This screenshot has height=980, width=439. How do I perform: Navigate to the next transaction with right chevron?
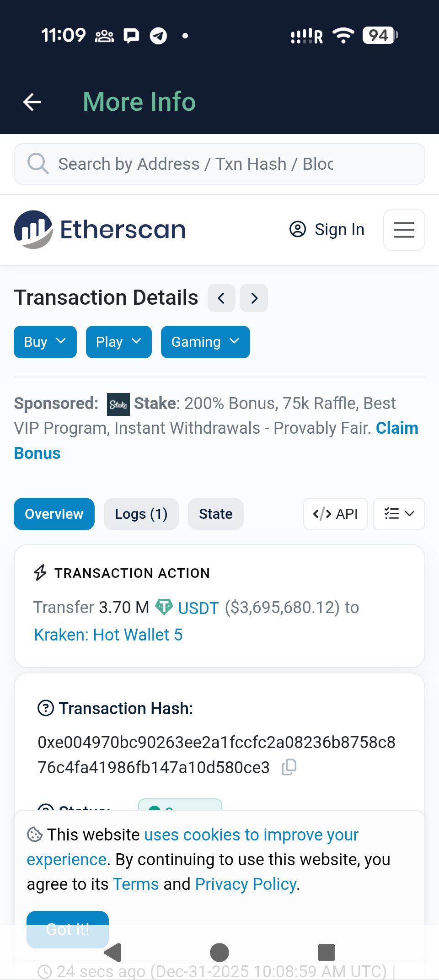coord(253,298)
